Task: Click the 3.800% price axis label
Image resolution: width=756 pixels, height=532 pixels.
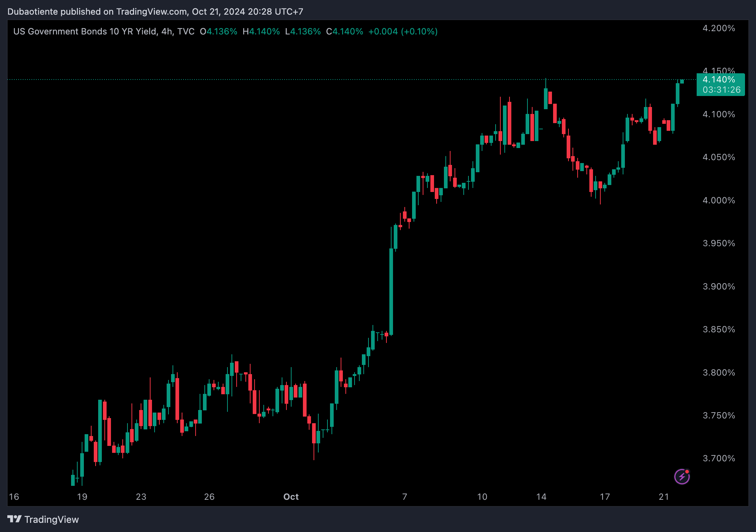Action: pos(719,373)
